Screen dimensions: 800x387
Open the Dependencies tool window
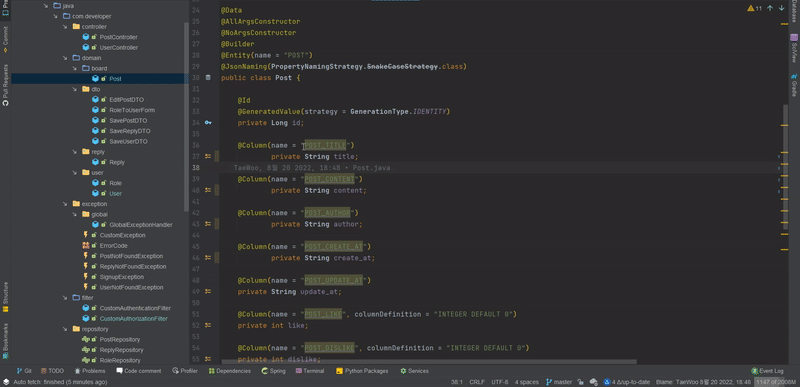pyautogui.click(x=229, y=371)
